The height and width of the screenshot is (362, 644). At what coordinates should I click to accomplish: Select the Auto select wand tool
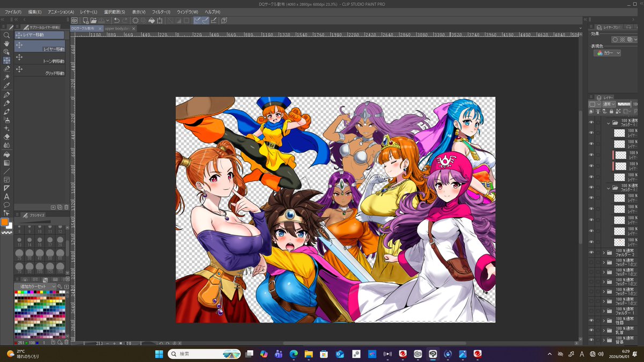(x=6, y=77)
